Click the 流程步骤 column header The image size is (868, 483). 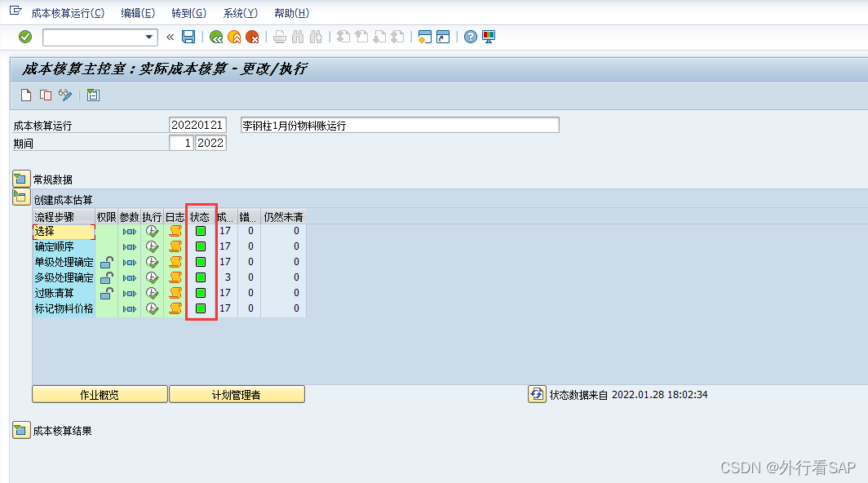click(x=64, y=216)
